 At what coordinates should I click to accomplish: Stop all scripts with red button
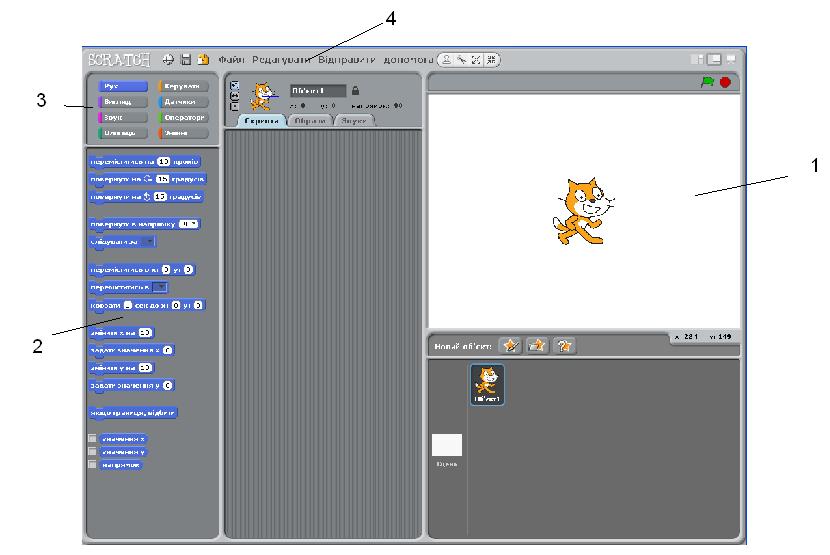(x=725, y=82)
